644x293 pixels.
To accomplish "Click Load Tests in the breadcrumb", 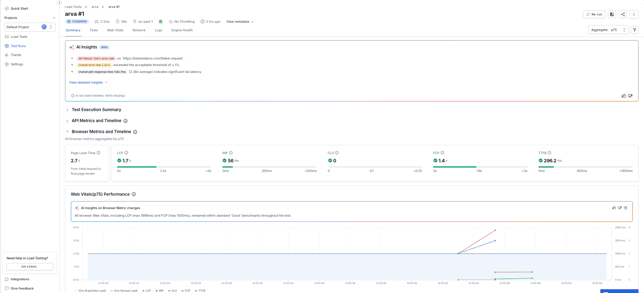I will tap(73, 7).
